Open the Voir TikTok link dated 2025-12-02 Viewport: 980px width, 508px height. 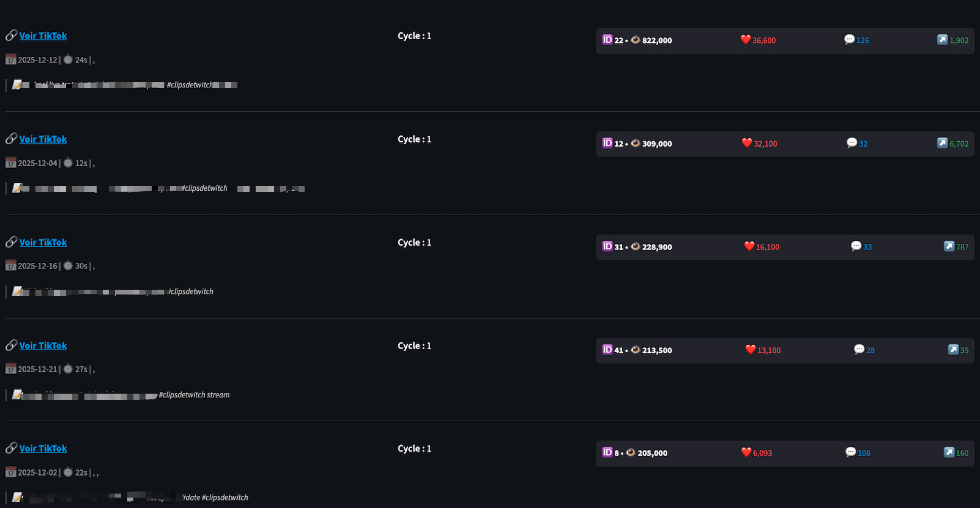tap(43, 449)
